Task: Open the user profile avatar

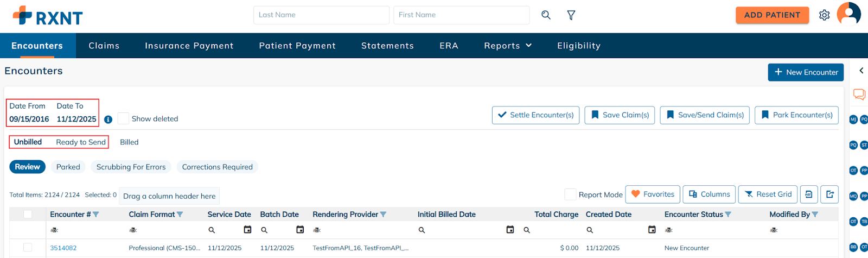Action: [x=848, y=14]
